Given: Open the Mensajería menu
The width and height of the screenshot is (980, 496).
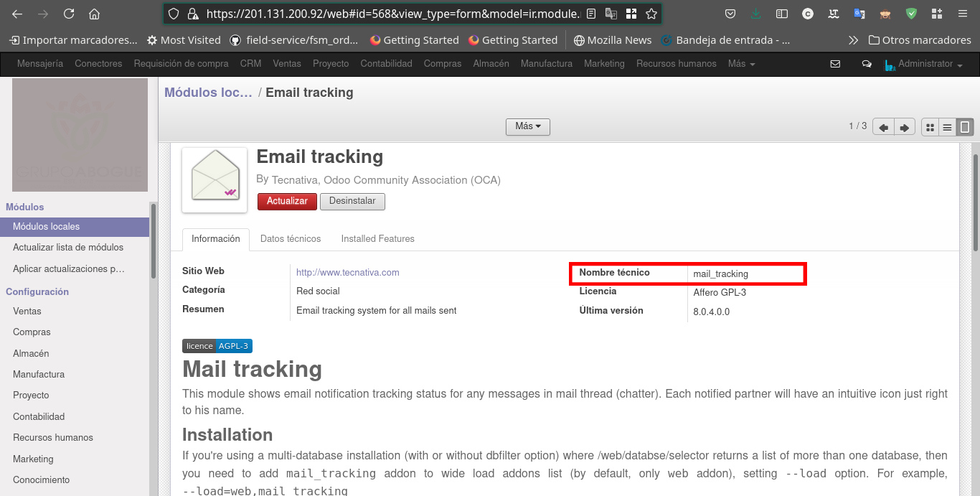Looking at the screenshot, I should pos(40,64).
